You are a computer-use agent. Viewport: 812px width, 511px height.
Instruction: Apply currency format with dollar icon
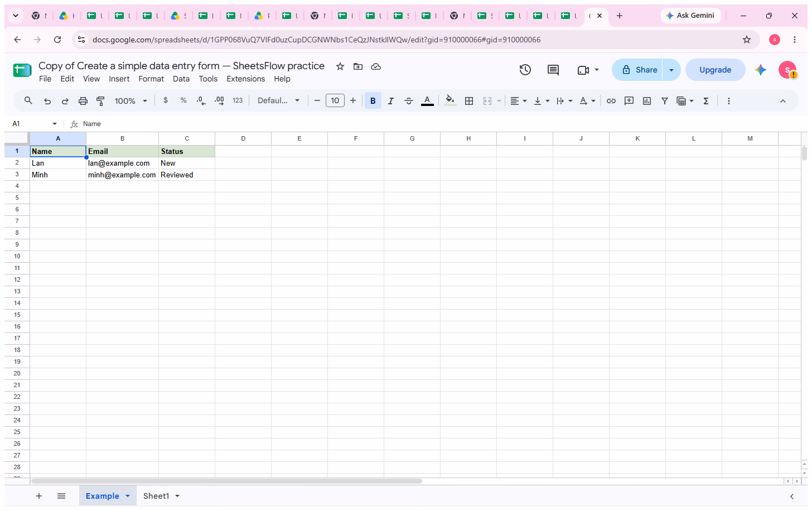pyautogui.click(x=166, y=100)
